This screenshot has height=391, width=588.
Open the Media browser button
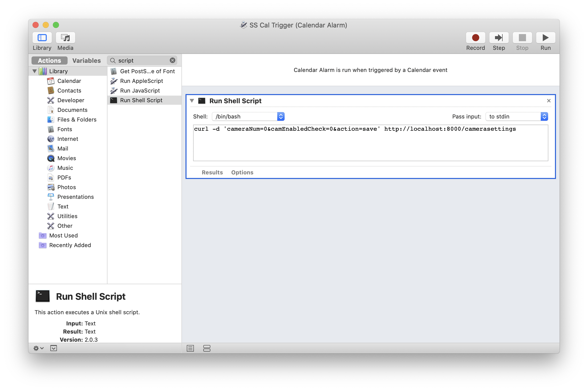pos(66,38)
